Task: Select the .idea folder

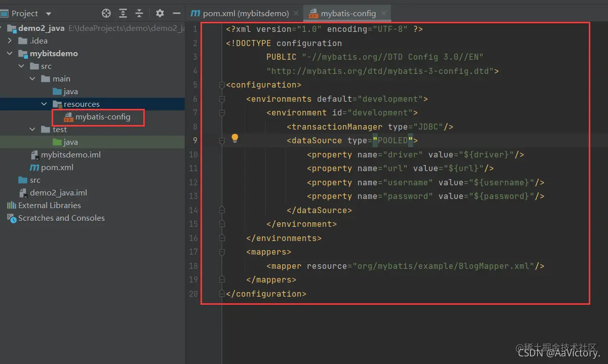Action: (38, 41)
